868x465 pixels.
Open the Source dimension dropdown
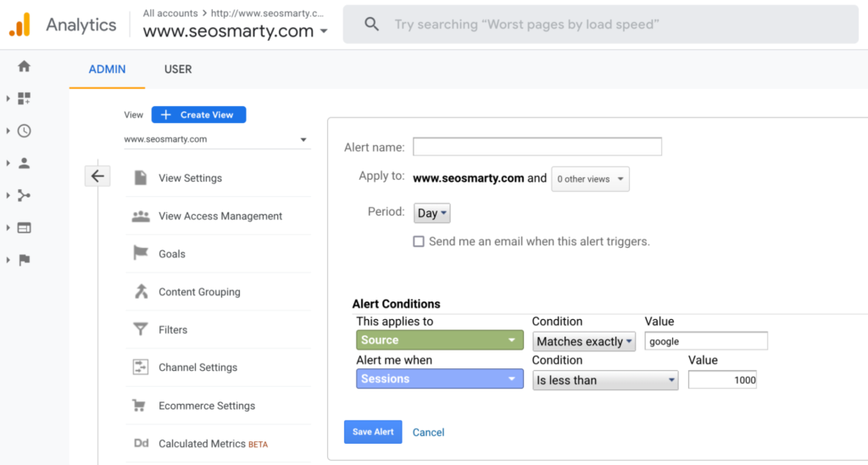pyautogui.click(x=439, y=340)
